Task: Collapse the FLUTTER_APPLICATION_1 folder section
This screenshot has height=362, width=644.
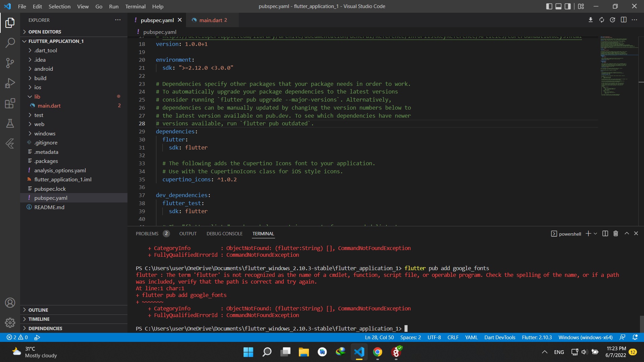Action: 74,41
